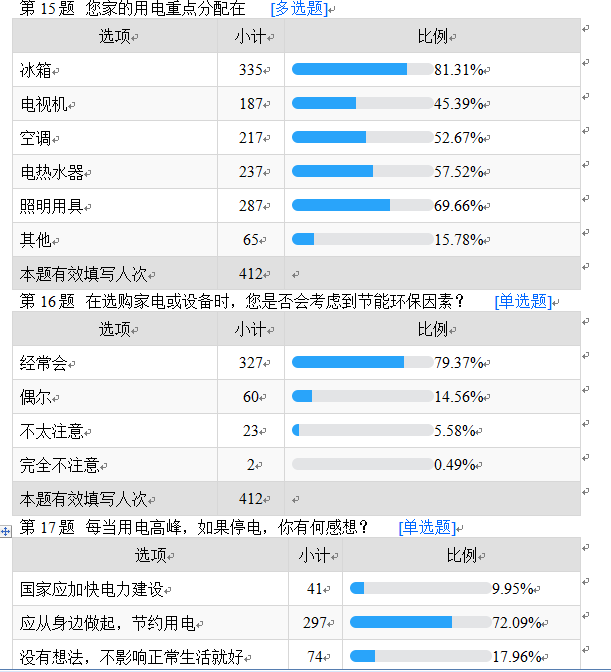Click the 完全不注意 progress bar at 0.49%

click(x=362, y=464)
